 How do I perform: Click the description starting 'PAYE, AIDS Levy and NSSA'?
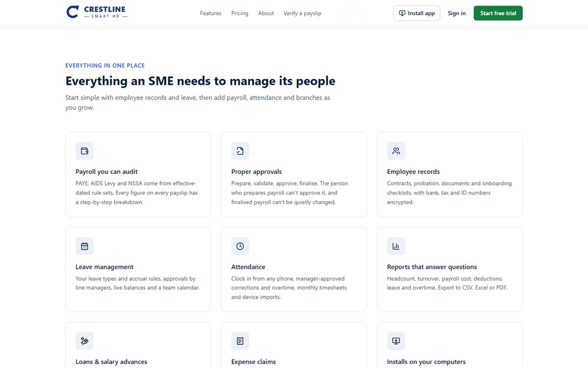click(137, 193)
